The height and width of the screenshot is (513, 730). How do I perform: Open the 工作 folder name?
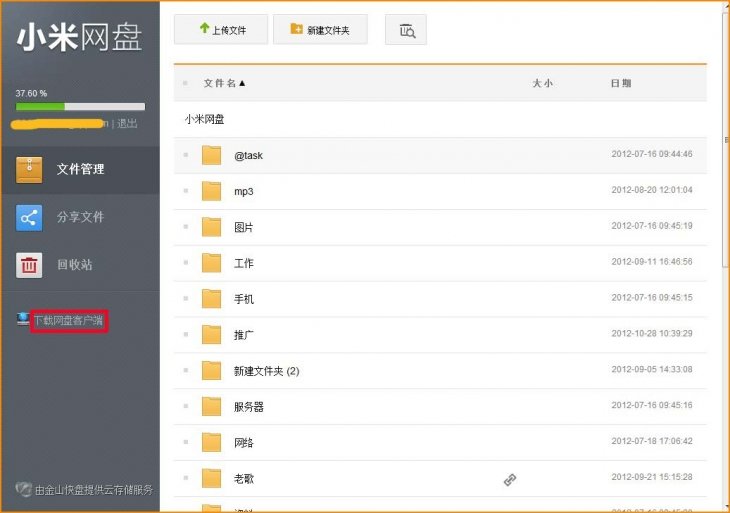click(243, 263)
